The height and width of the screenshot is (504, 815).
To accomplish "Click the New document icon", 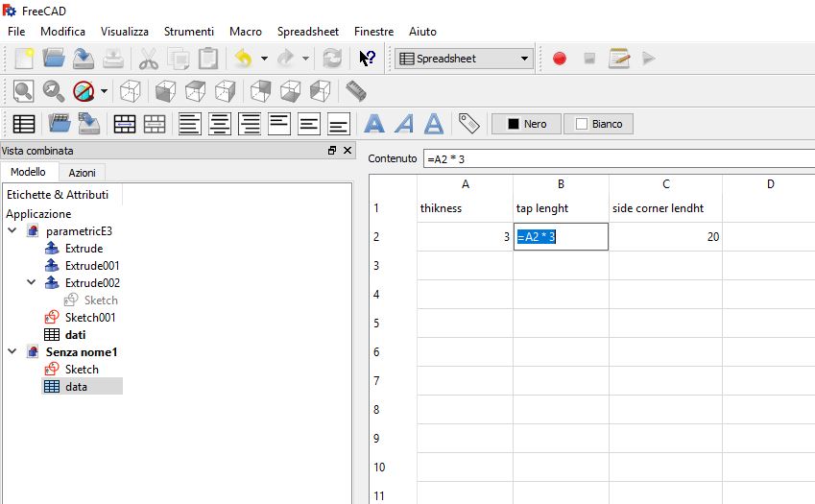I will (x=24, y=59).
